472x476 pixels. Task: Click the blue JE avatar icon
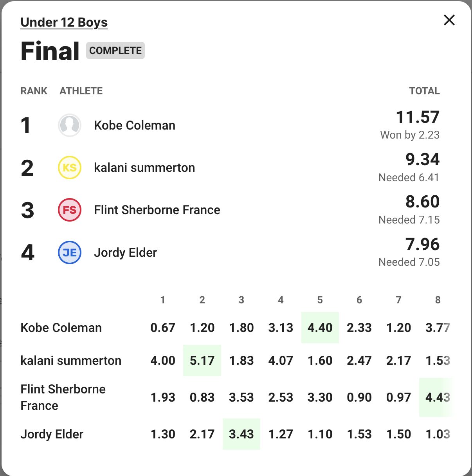click(x=70, y=252)
